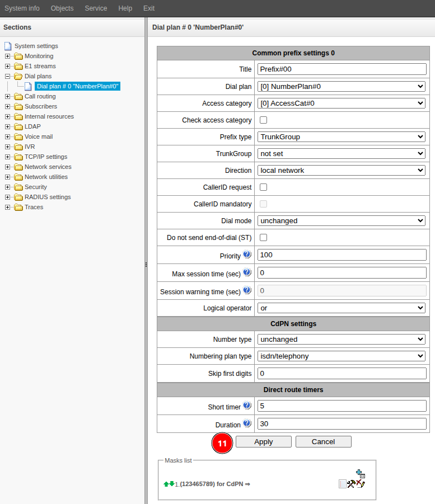The width and height of the screenshot is (435, 504).
Task: Open the Objects menu
Action: point(62,8)
